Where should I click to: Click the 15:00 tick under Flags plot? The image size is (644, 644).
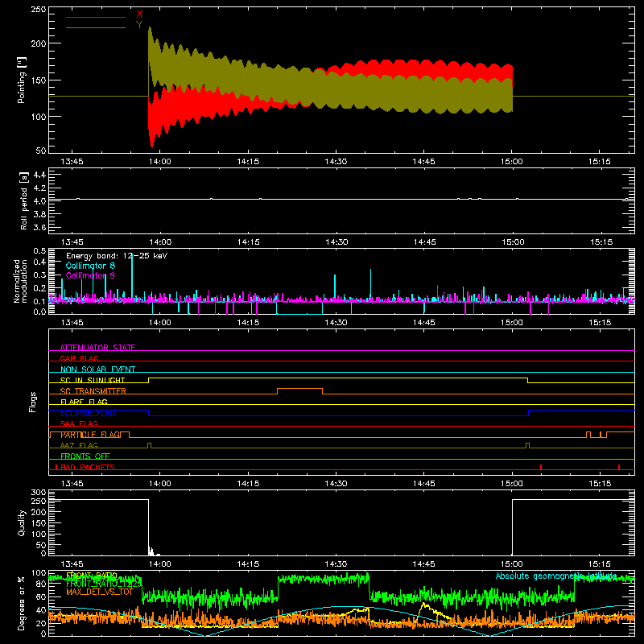512,484
